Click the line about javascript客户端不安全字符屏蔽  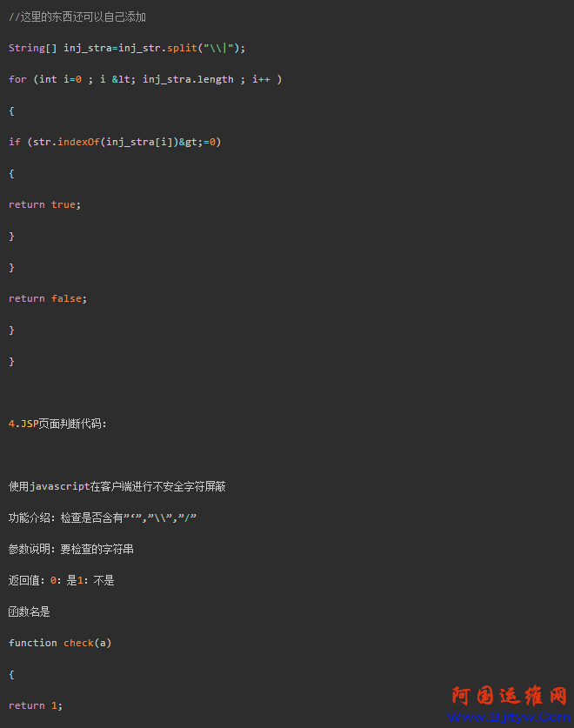[x=117, y=486]
